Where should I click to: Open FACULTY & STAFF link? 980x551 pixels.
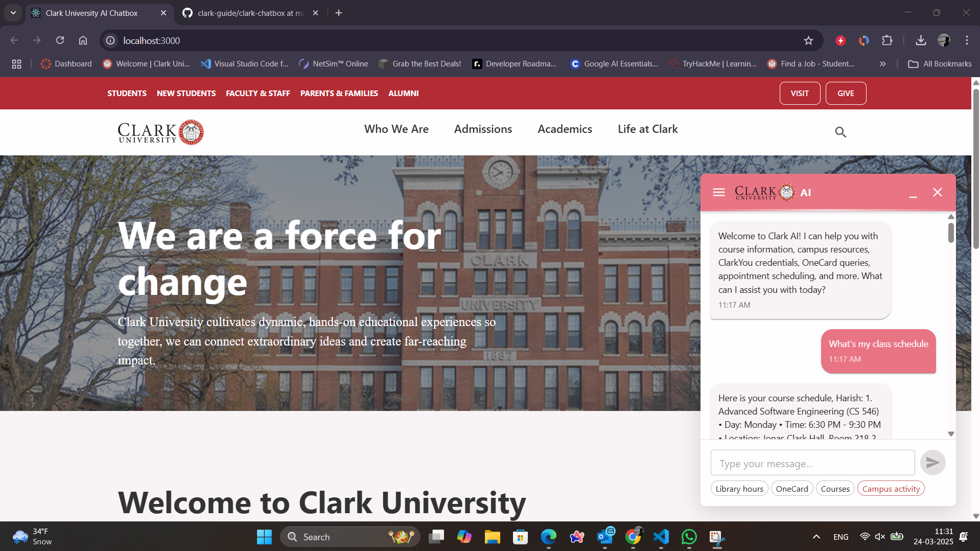pos(258,94)
